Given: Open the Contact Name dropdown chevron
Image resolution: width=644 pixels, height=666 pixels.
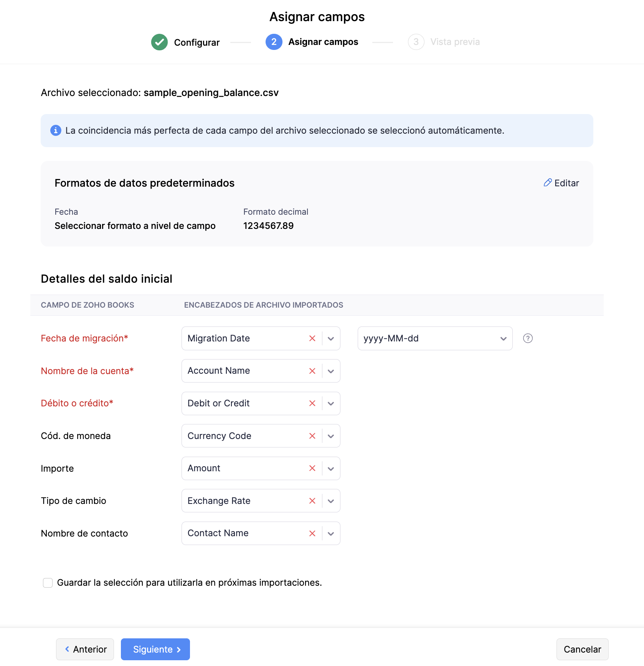Looking at the screenshot, I should (x=331, y=533).
